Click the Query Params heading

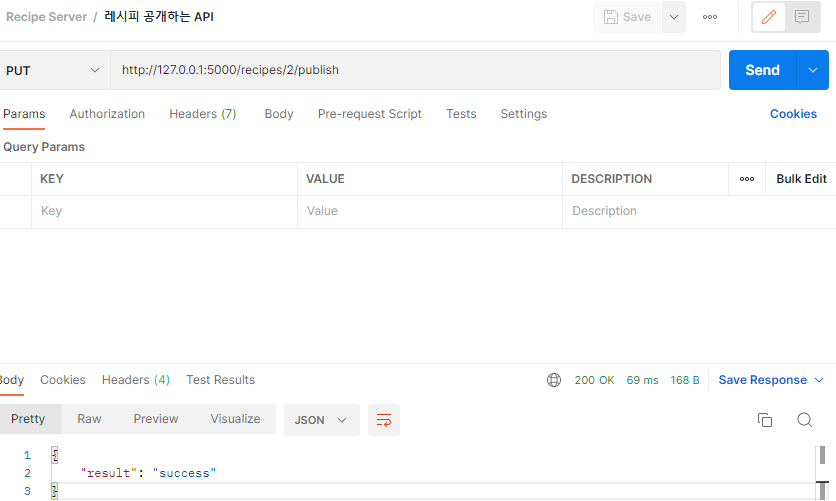[44, 147]
